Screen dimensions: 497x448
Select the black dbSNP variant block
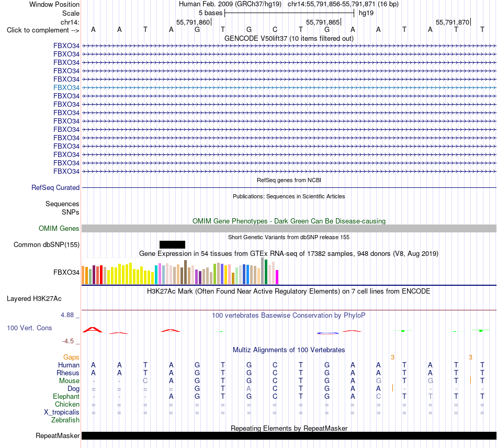point(172,244)
